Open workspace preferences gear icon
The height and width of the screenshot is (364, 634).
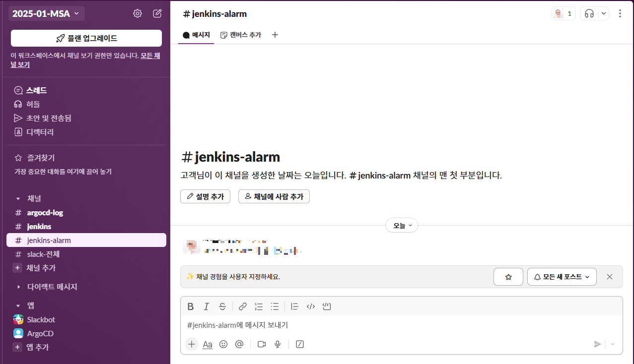(x=138, y=13)
